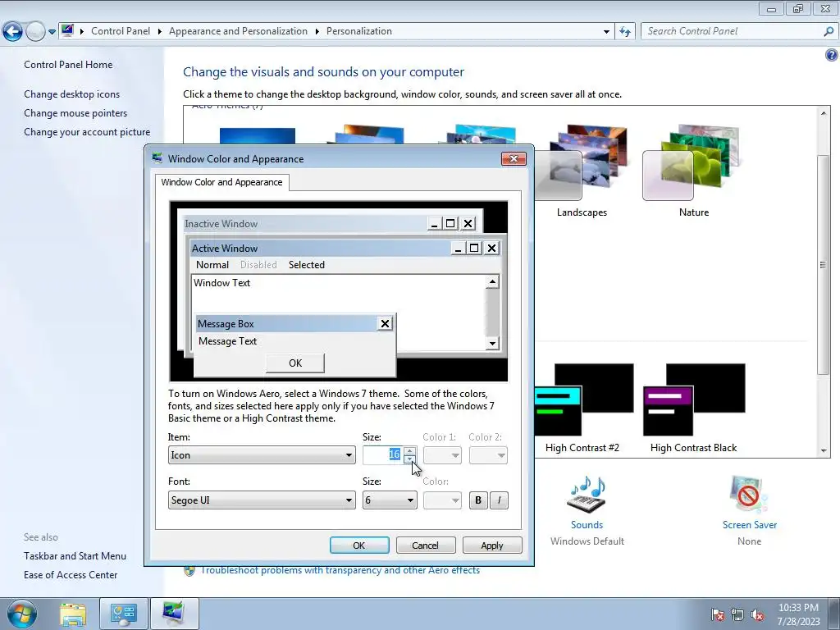Select Control Panel in the breadcrumb
The height and width of the screenshot is (630, 840).
coord(121,31)
